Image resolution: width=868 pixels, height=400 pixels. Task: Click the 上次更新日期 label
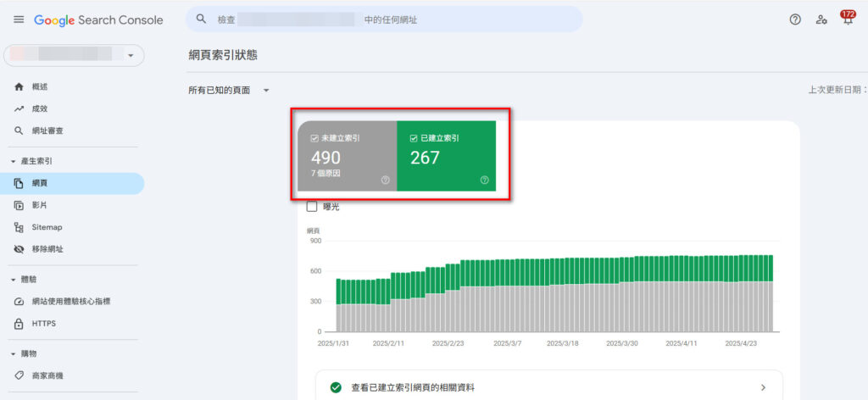pos(837,90)
